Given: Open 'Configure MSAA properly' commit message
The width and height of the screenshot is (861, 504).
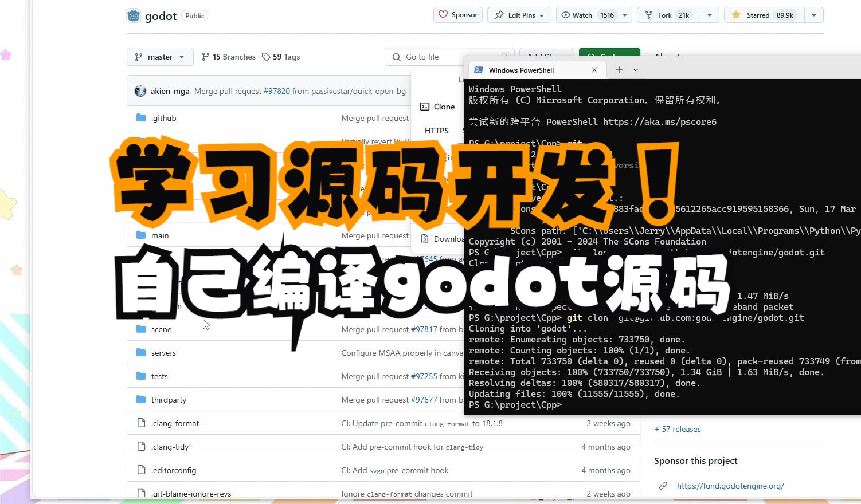Looking at the screenshot, I should (402, 353).
